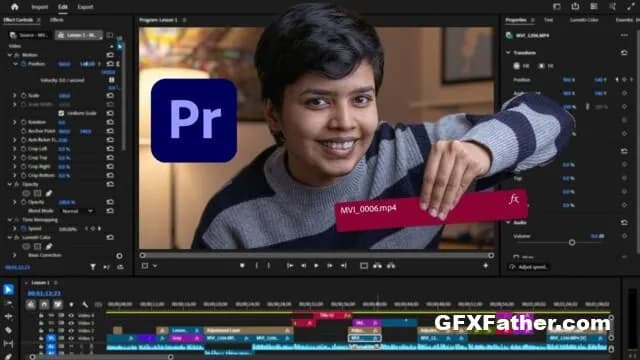This screenshot has height=360, width=640.
Task: Open the Program monitor button editor plus
Action: 486,266
